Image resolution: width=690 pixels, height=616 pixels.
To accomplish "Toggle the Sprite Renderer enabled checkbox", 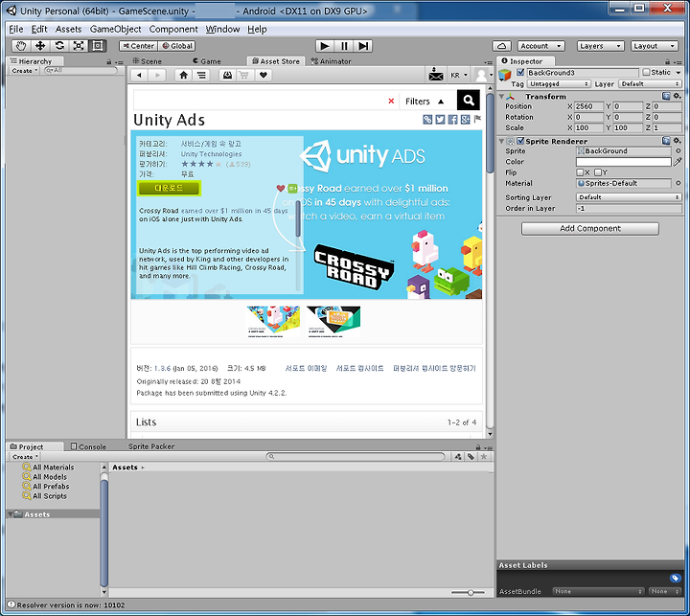I will [520, 141].
